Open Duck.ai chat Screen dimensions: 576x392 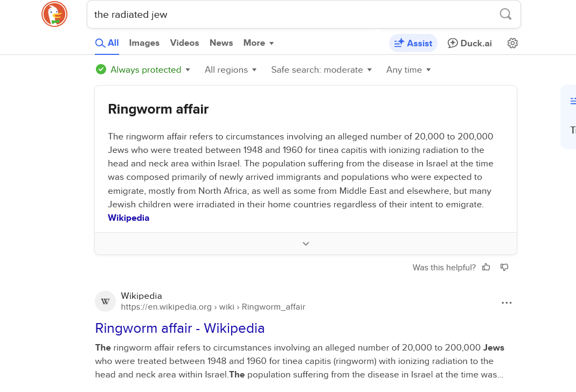pyautogui.click(x=469, y=43)
